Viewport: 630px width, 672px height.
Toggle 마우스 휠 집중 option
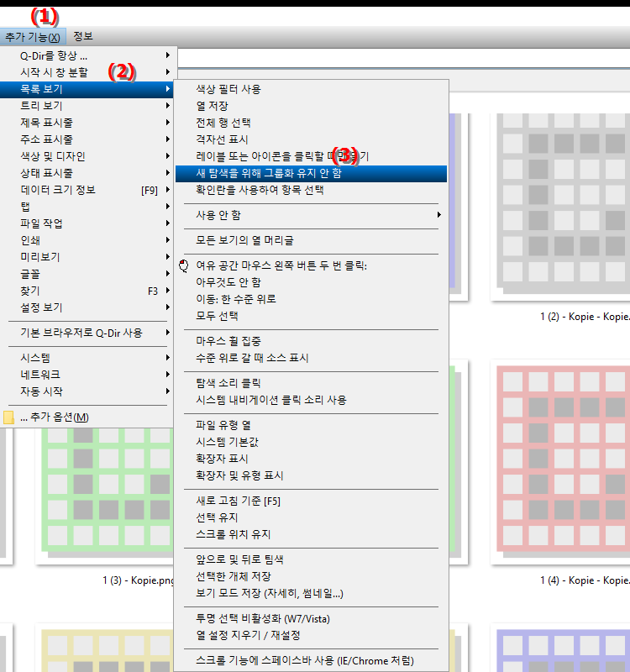pos(311,341)
